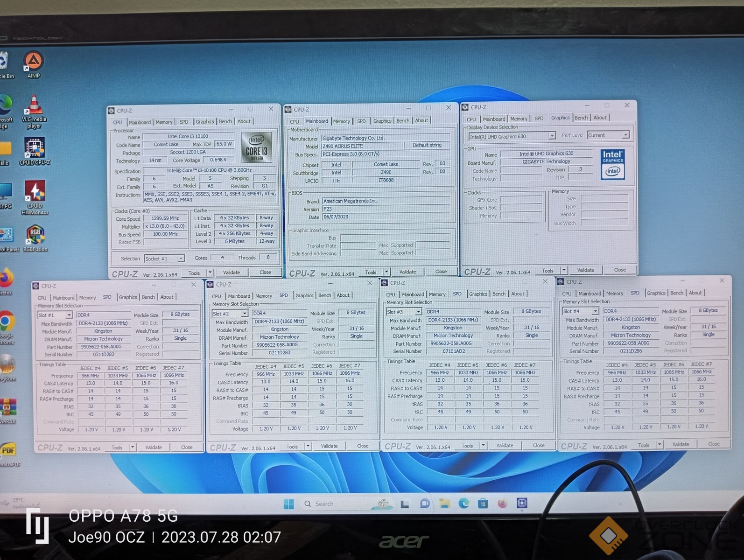Image resolution: width=744 pixels, height=560 pixels.
Task: Click Validate in Slot #3 window
Action: [505, 445]
